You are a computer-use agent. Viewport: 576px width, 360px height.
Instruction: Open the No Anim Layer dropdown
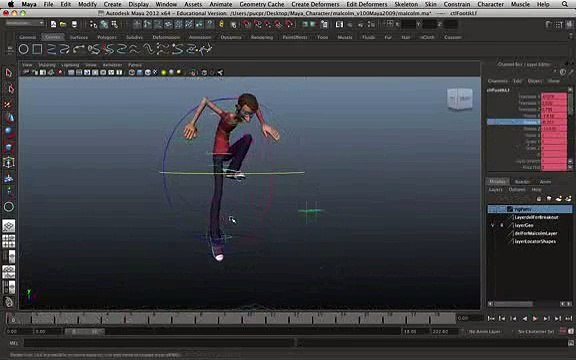click(x=485, y=331)
